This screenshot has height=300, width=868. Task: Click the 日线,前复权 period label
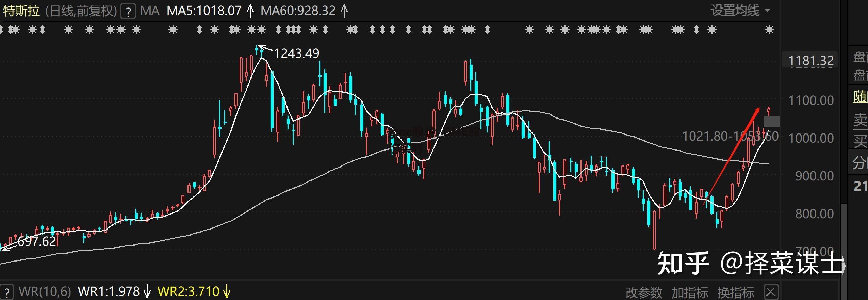coord(81,11)
